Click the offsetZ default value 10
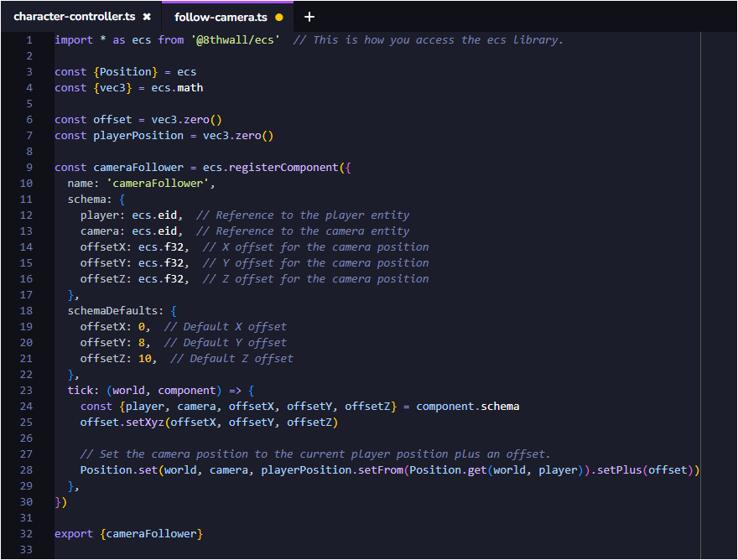 145,359
